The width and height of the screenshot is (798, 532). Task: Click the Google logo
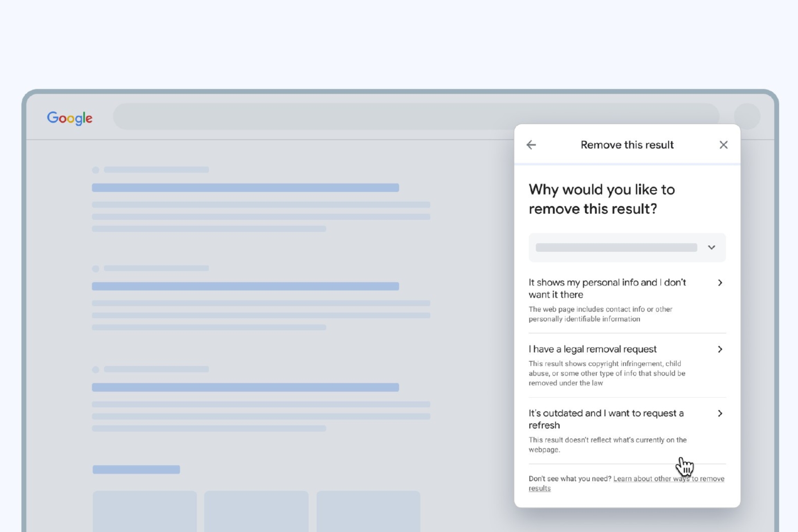pos(70,118)
